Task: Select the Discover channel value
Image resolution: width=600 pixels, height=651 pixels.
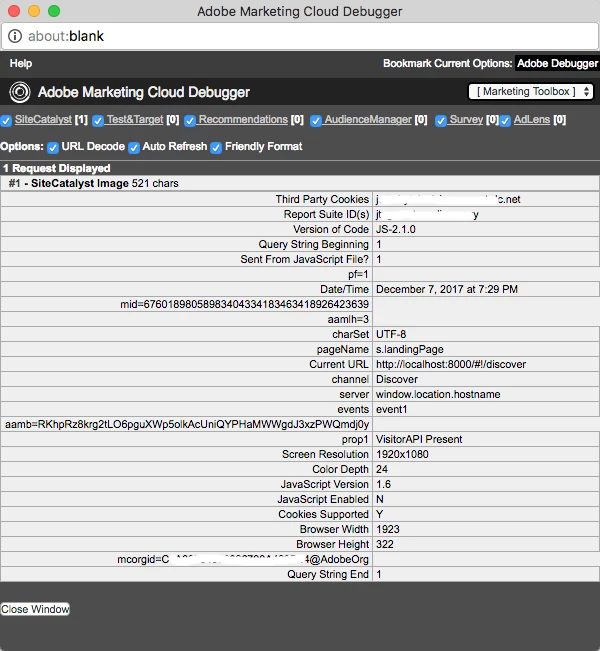Action: point(397,379)
